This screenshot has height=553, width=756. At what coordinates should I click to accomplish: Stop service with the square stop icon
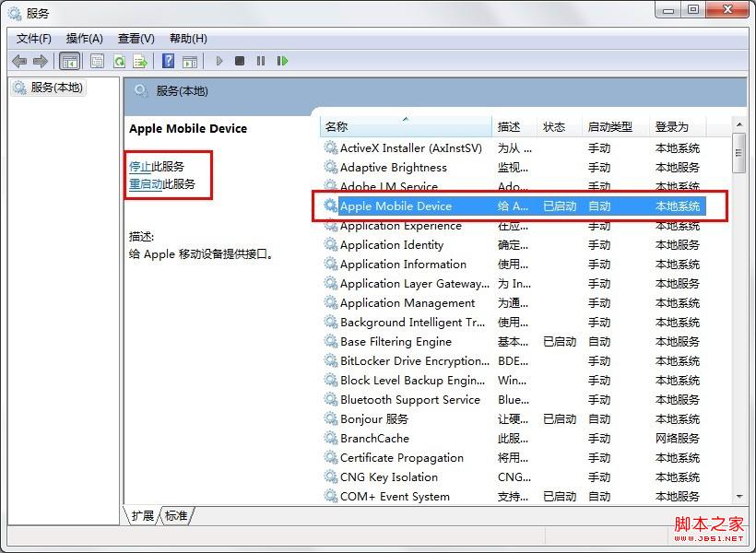click(x=240, y=61)
